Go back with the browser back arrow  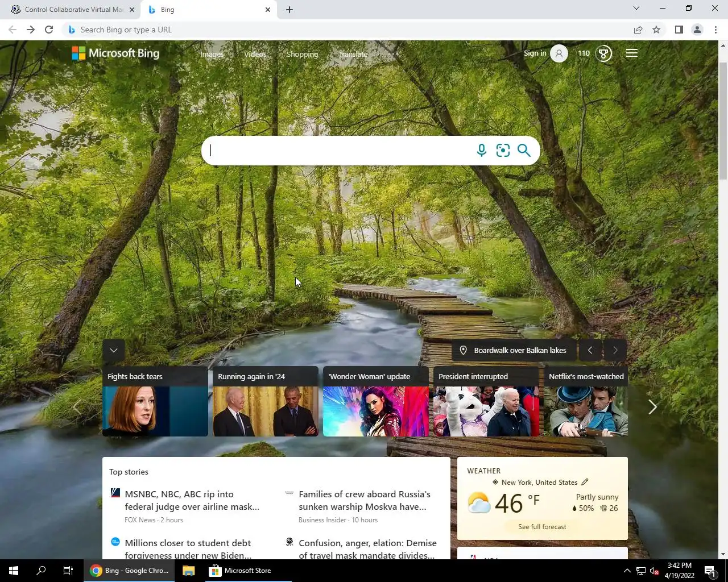pyautogui.click(x=13, y=30)
